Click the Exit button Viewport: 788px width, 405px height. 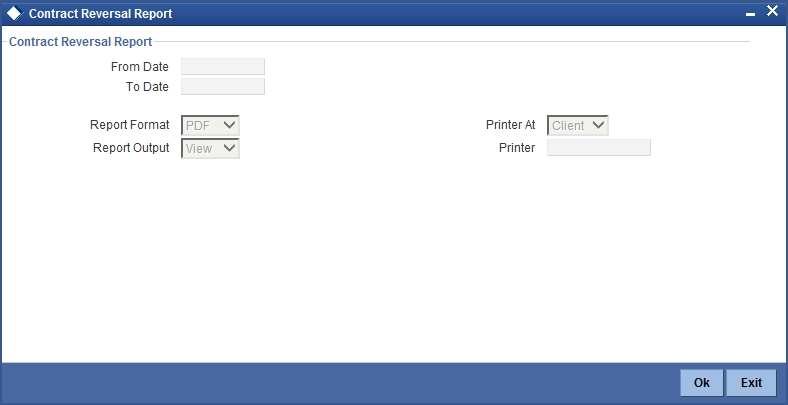tap(751, 383)
